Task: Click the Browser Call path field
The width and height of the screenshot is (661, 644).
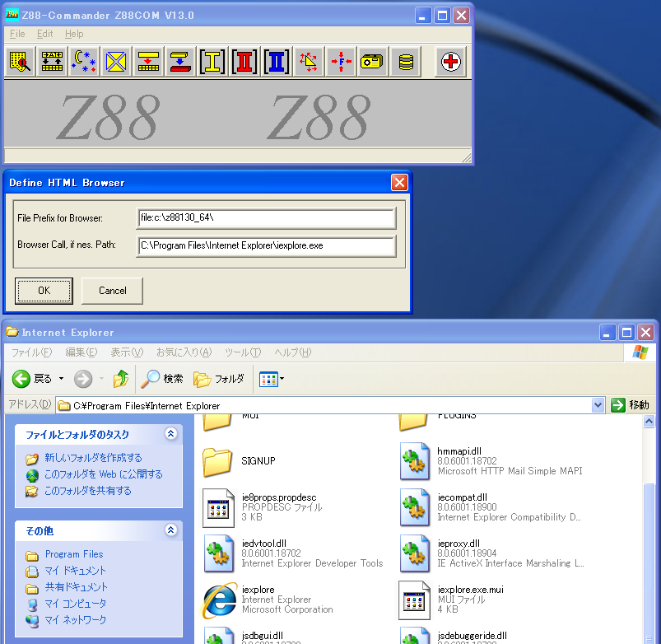Action: click(x=266, y=245)
